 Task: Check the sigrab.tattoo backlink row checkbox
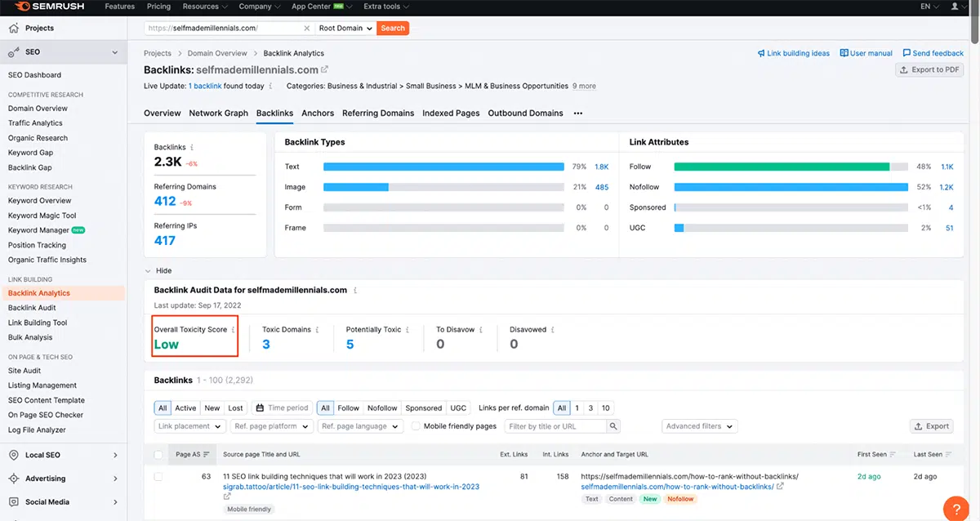158,476
